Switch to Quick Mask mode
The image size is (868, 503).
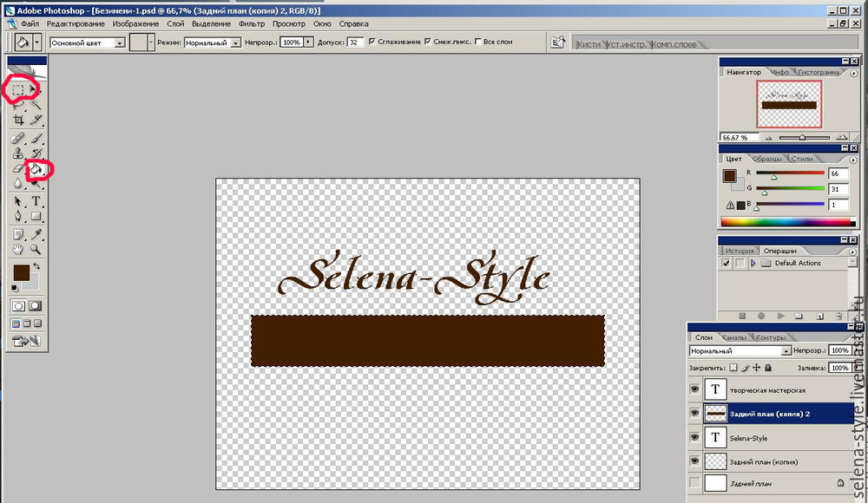(35, 306)
